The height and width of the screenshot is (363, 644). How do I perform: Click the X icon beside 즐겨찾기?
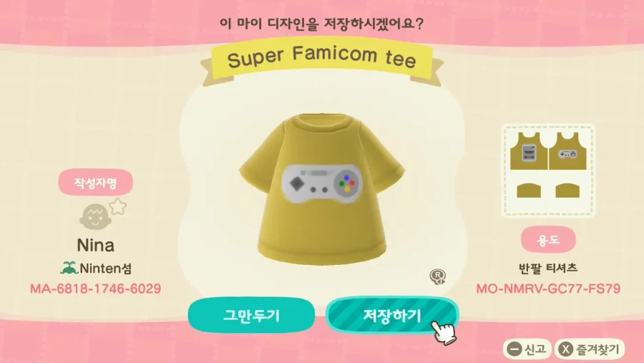566,349
